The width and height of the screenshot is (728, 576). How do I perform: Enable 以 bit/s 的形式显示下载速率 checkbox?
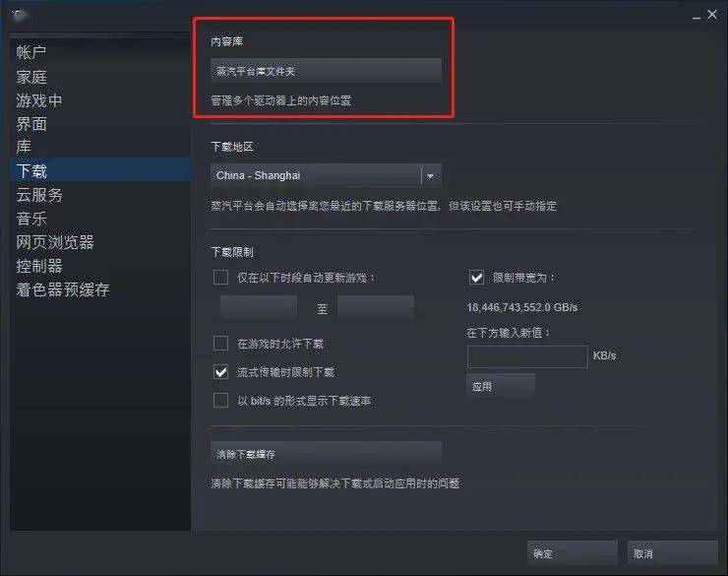coord(220,400)
